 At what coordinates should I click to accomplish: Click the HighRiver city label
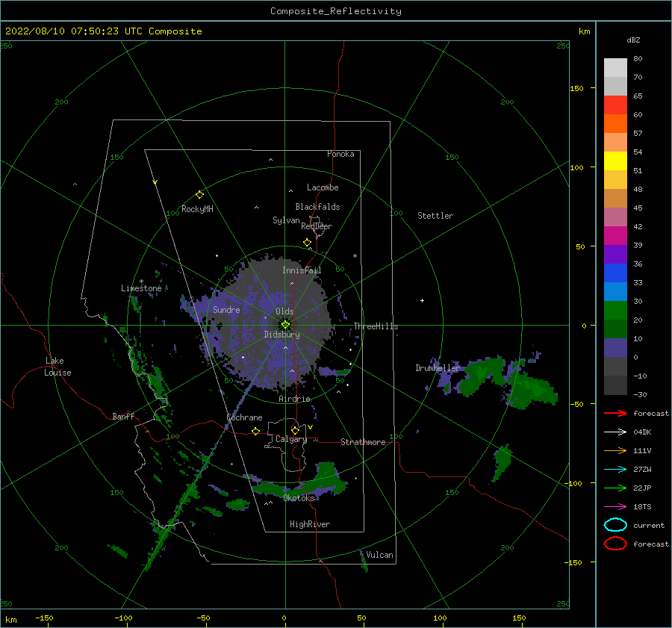click(x=310, y=524)
